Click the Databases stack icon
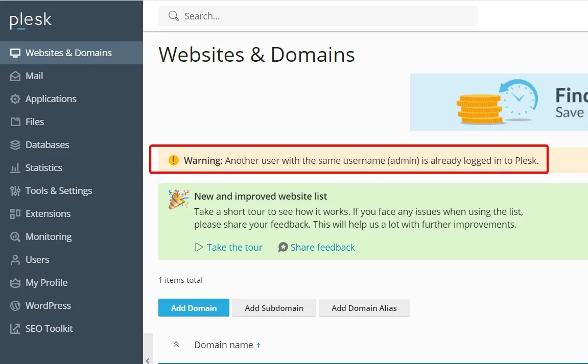The height and width of the screenshot is (364, 588). (15, 144)
